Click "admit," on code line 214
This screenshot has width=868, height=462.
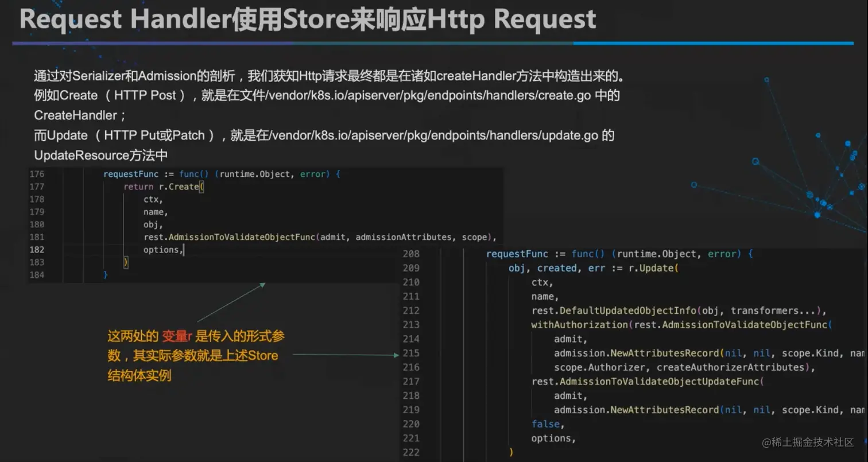click(x=571, y=339)
